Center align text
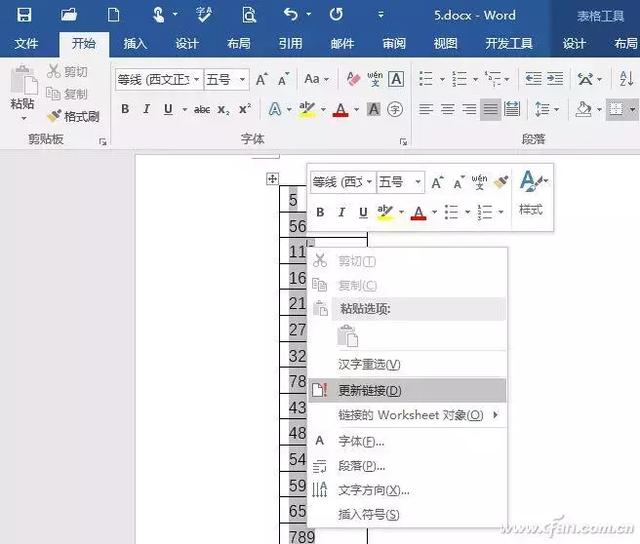Viewport: 640px width, 544px height. coord(448,109)
